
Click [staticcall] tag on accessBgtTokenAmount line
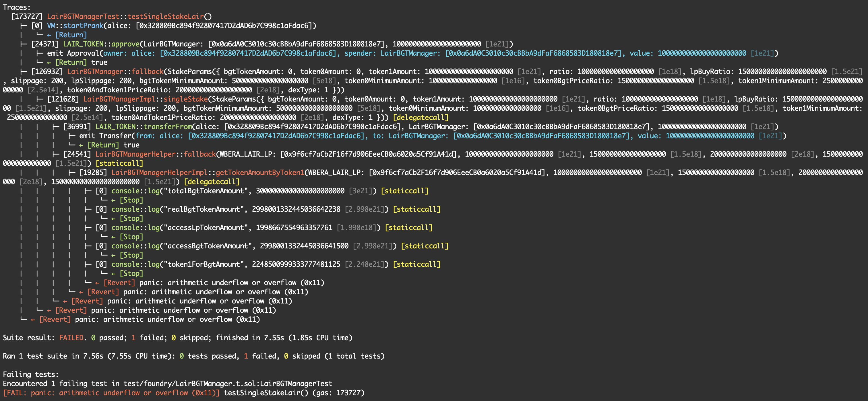coord(425,246)
